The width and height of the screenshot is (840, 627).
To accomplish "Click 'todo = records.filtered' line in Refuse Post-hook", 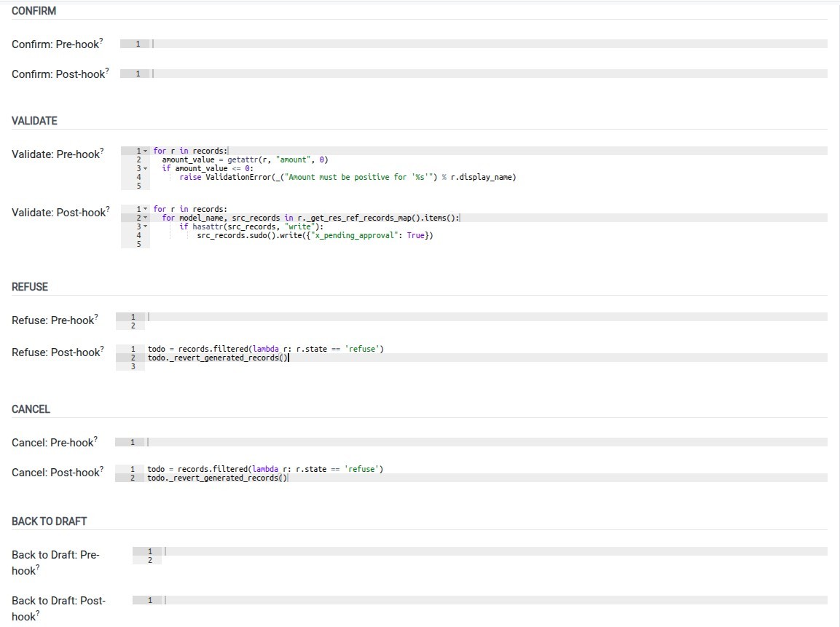I will [x=266, y=349].
